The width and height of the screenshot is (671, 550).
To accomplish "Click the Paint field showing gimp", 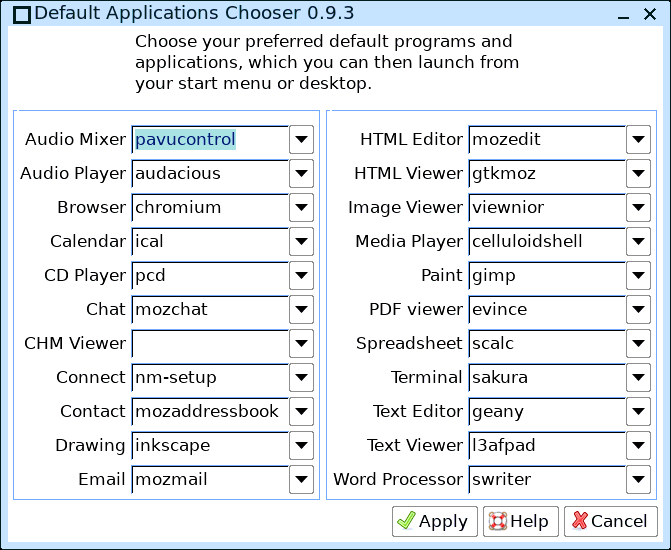I will pos(547,275).
